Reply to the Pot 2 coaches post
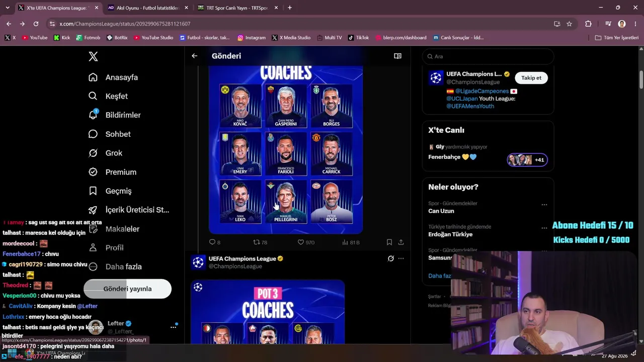644x362 pixels. point(215,242)
